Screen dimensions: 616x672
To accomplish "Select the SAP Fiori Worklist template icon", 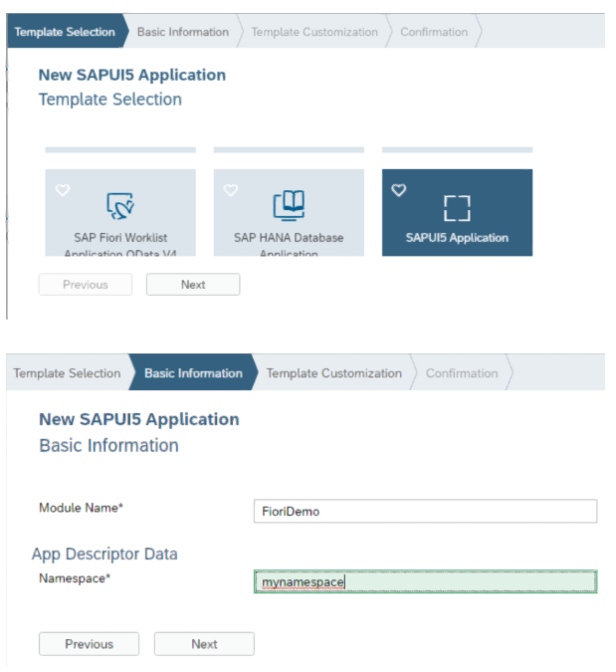I will (120, 206).
